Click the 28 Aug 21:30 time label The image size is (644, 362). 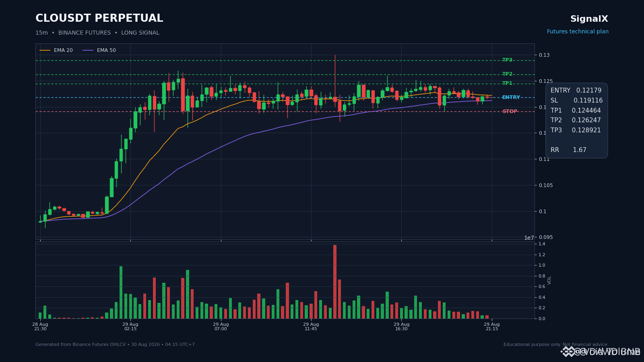[x=40, y=327]
